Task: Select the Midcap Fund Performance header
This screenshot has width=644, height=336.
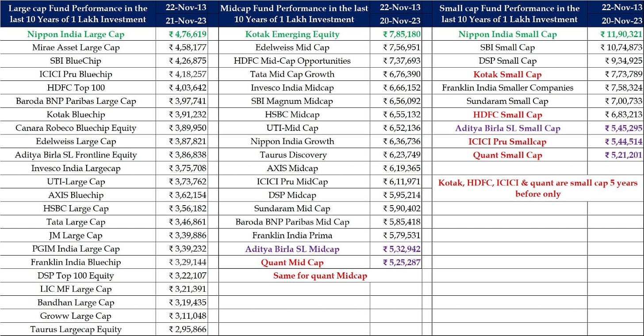Action: 294,14
